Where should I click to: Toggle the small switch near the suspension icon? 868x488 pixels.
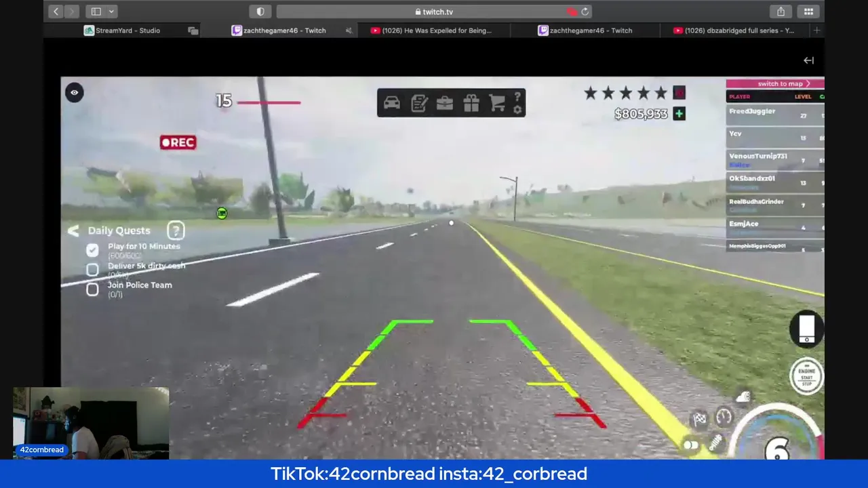click(x=690, y=445)
